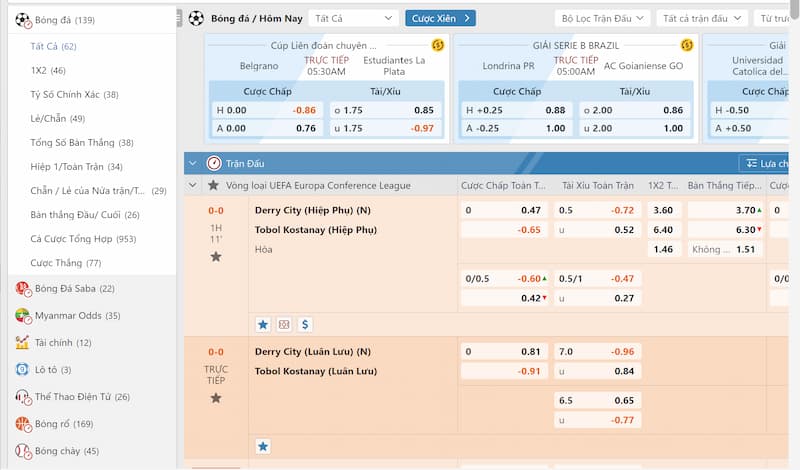Toggle favorite star for Luân Lưu match

click(216, 398)
